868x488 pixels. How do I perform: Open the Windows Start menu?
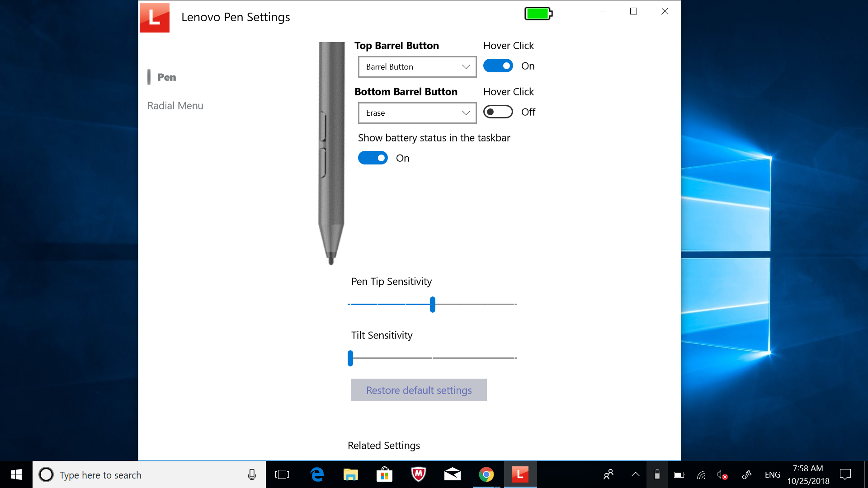[16, 474]
